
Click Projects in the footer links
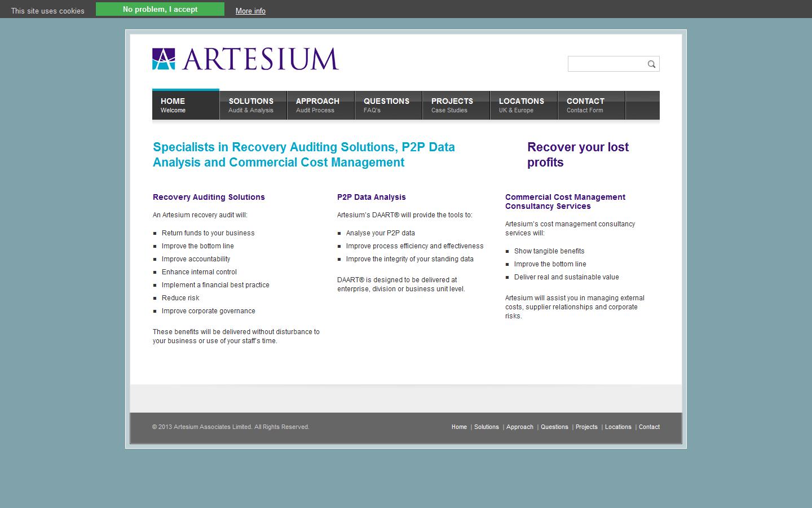pos(586,427)
